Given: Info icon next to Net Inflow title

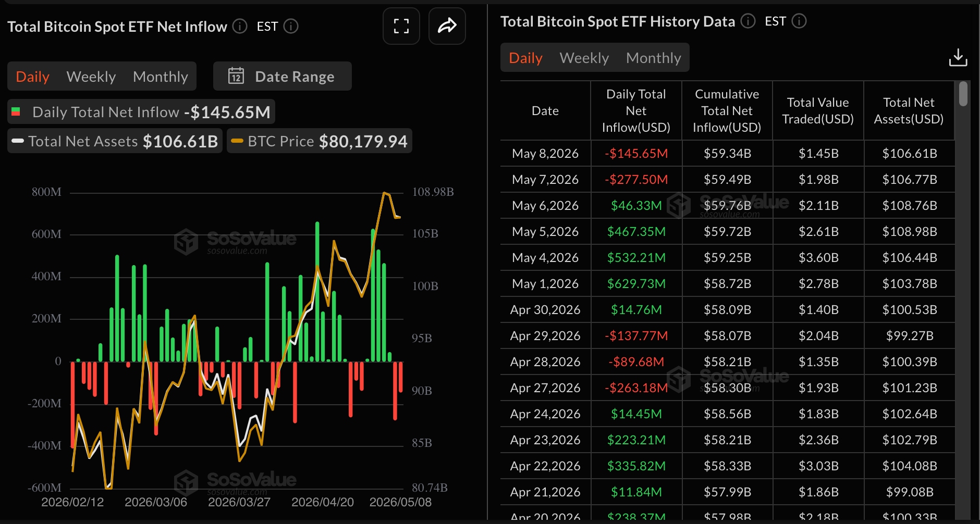Looking at the screenshot, I should 240,26.
